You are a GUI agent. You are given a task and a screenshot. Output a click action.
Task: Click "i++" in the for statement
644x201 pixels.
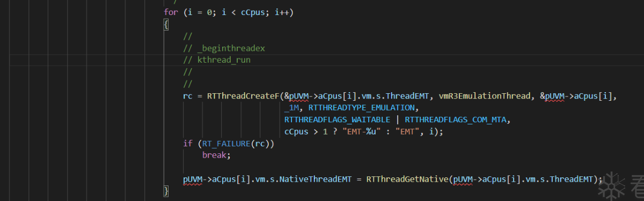tap(282, 12)
